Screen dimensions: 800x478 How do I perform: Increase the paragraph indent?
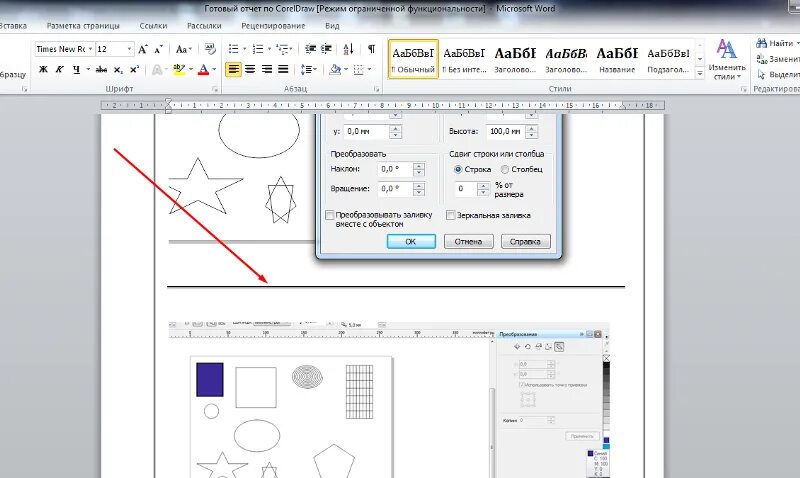coord(327,49)
